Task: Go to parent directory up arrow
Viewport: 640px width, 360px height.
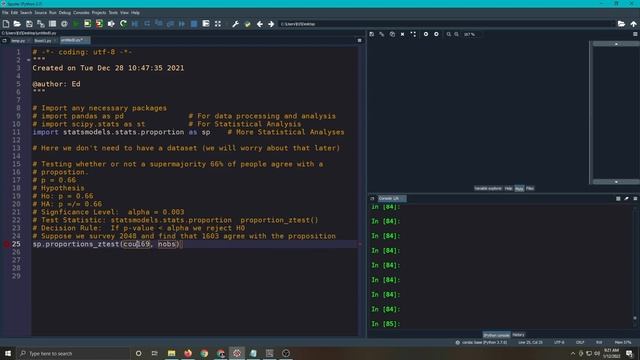Action: tap(633, 24)
